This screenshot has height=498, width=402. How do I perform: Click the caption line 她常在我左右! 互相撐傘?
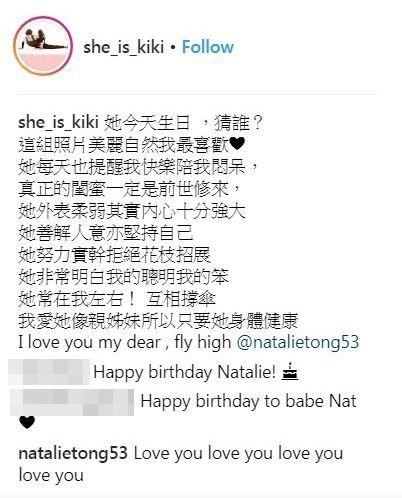coord(117,299)
